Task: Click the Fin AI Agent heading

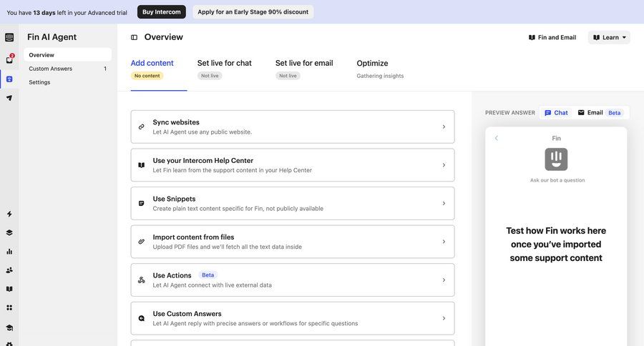Action: (x=52, y=37)
